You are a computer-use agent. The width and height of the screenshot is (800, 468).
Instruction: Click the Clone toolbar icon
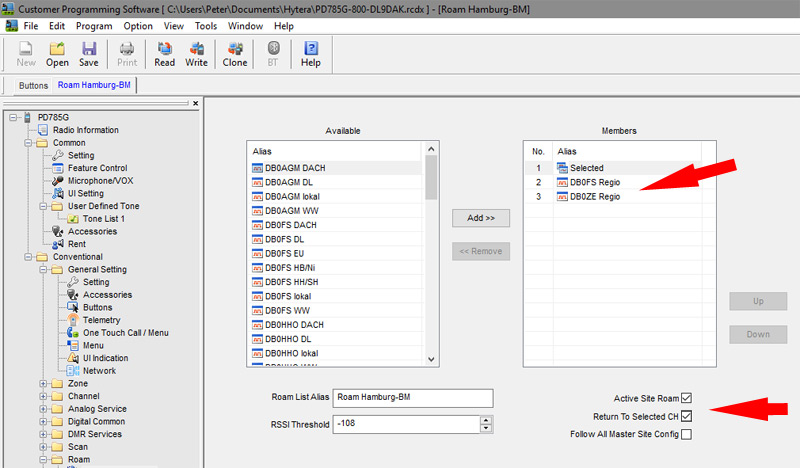click(235, 54)
